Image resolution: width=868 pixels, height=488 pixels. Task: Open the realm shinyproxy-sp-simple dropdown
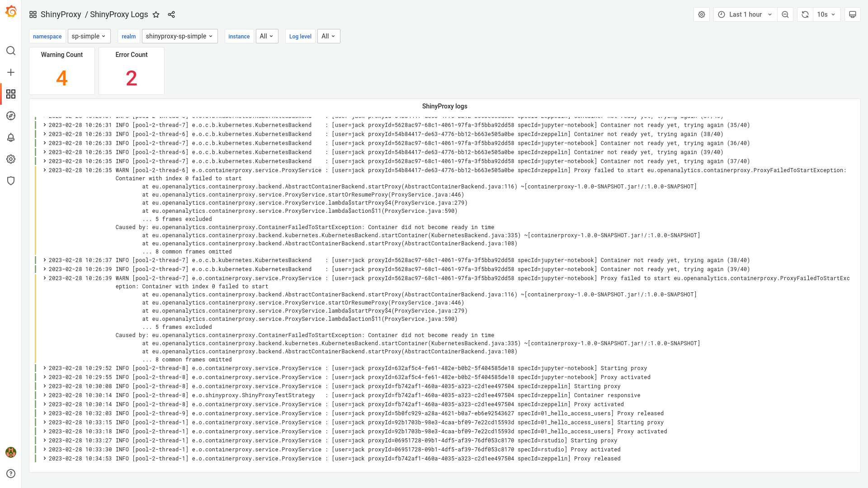[x=179, y=36]
